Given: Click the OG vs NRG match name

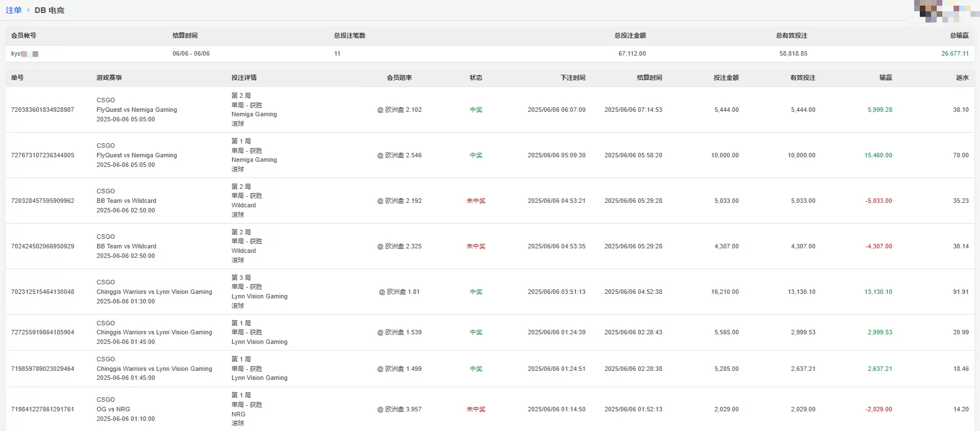Looking at the screenshot, I should [113, 410].
